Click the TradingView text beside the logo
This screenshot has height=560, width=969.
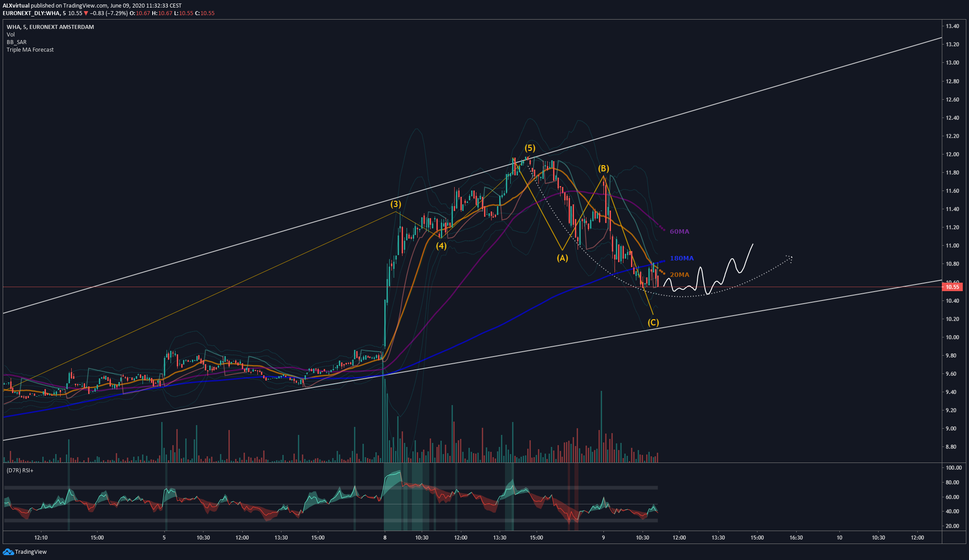(x=31, y=552)
